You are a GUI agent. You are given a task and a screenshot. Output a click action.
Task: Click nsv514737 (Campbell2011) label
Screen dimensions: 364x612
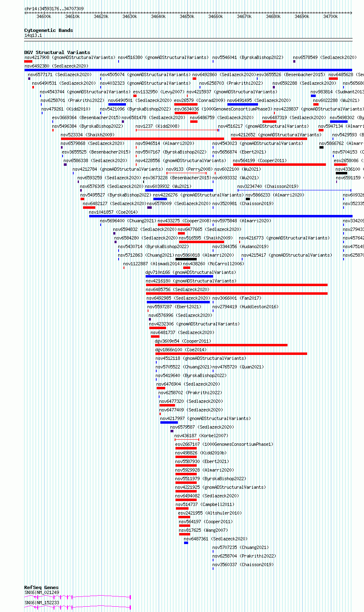pyautogui.click(x=205, y=504)
